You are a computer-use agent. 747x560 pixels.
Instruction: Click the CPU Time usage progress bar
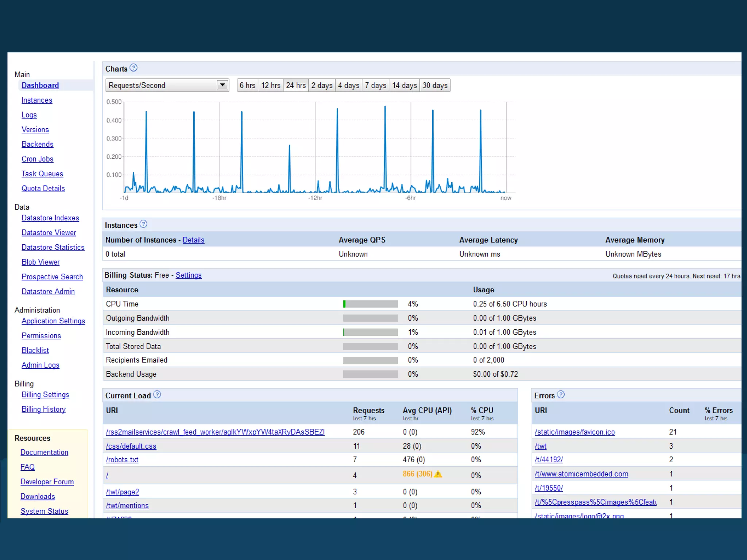370,304
